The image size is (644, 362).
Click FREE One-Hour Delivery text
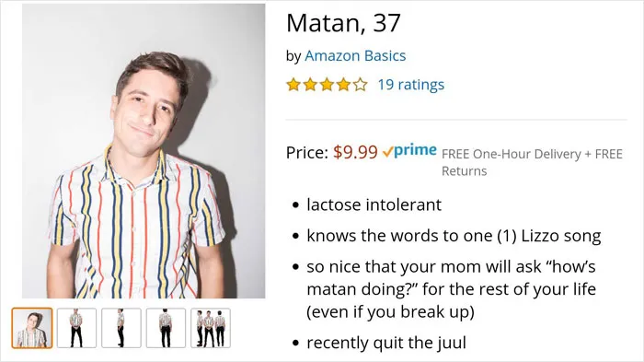click(512, 154)
